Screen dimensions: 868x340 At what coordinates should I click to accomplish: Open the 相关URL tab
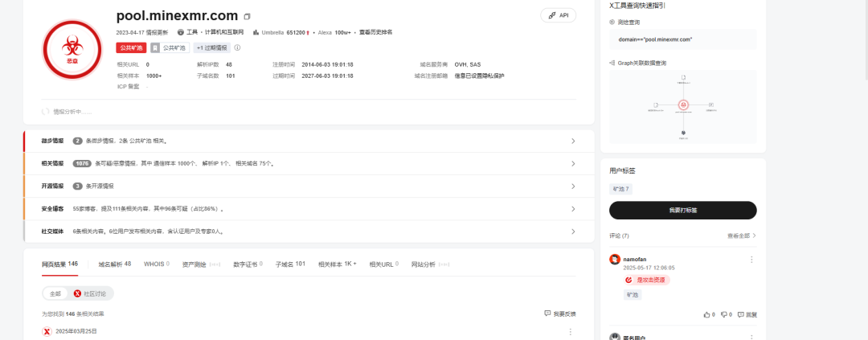[x=384, y=264]
